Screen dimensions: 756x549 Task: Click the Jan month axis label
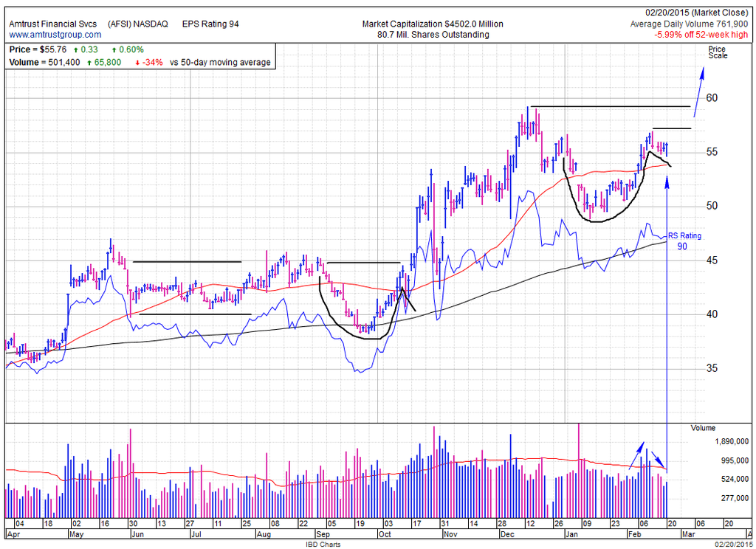pos(572,534)
